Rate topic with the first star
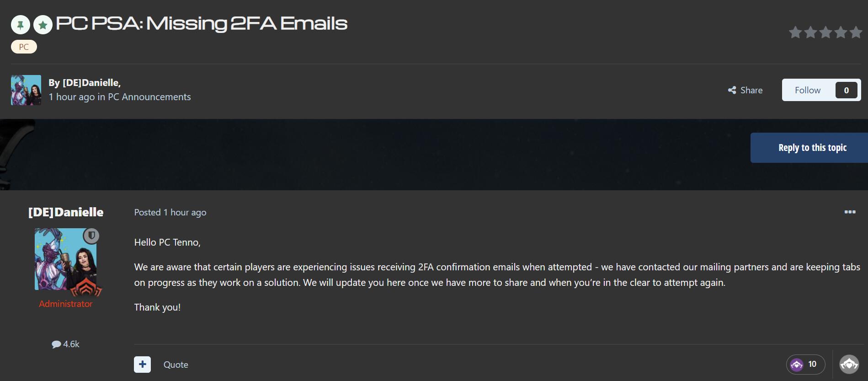 795,32
